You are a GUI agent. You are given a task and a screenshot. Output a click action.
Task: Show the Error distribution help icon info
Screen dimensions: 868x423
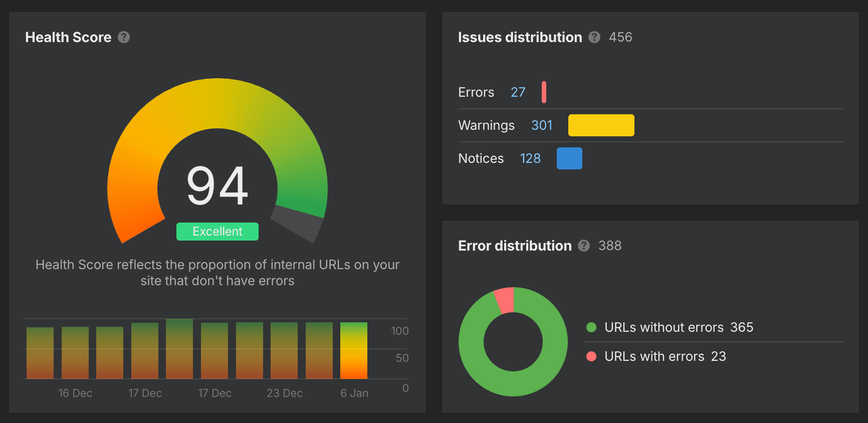point(584,246)
